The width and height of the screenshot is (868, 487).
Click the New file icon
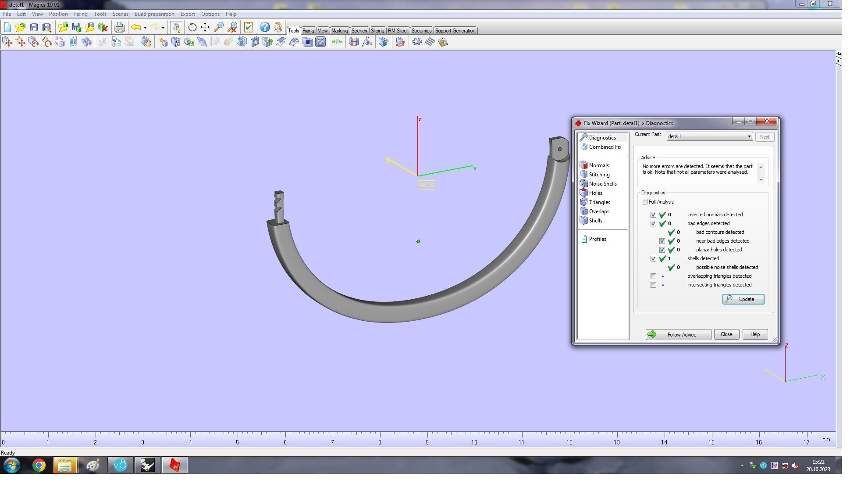(7, 27)
